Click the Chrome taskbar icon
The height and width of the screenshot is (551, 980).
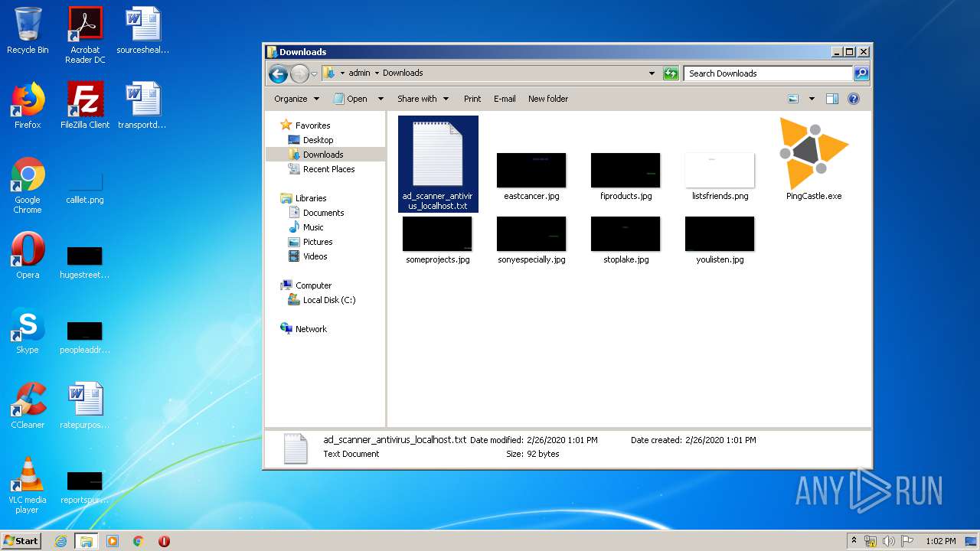139,541
